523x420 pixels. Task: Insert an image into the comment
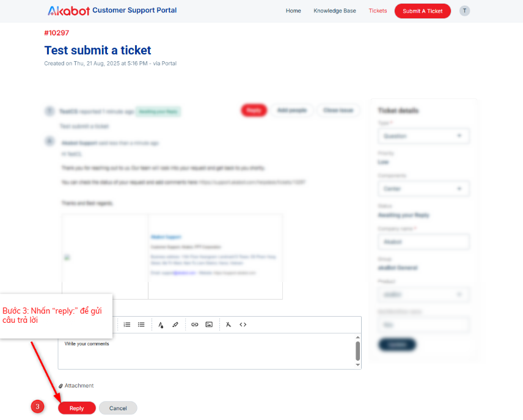pos(209,325)
